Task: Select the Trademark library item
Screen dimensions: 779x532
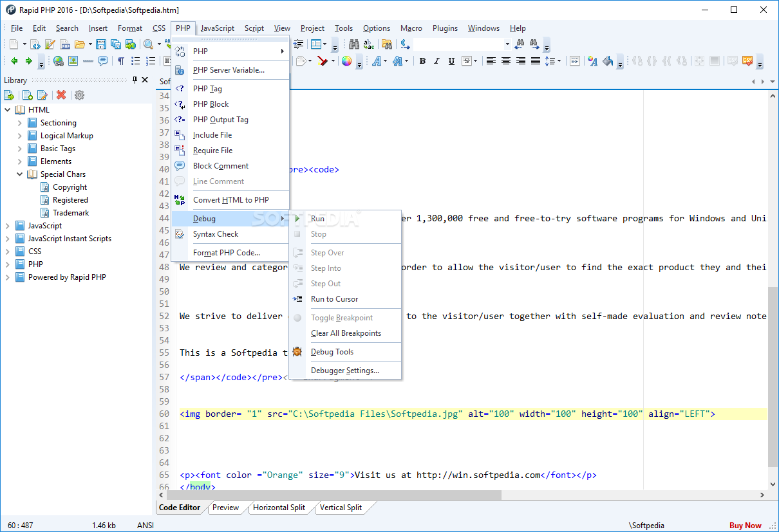Action: [71, 213]
